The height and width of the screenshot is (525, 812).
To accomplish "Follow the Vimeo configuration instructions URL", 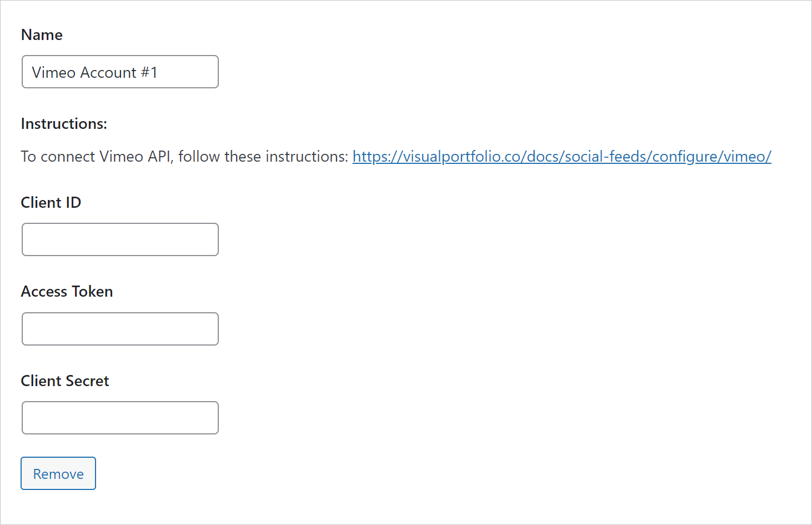I will coord(562,157).
